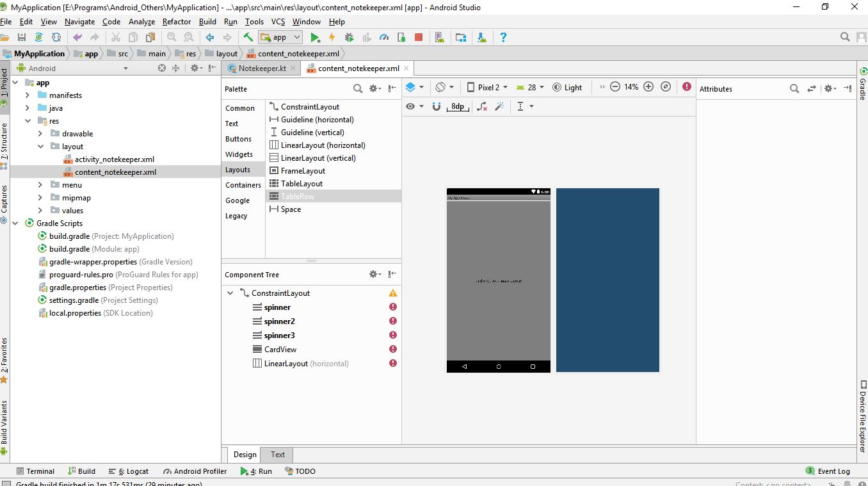Open the Logcat tool window
868x486 pixels.
coord(129,471)
